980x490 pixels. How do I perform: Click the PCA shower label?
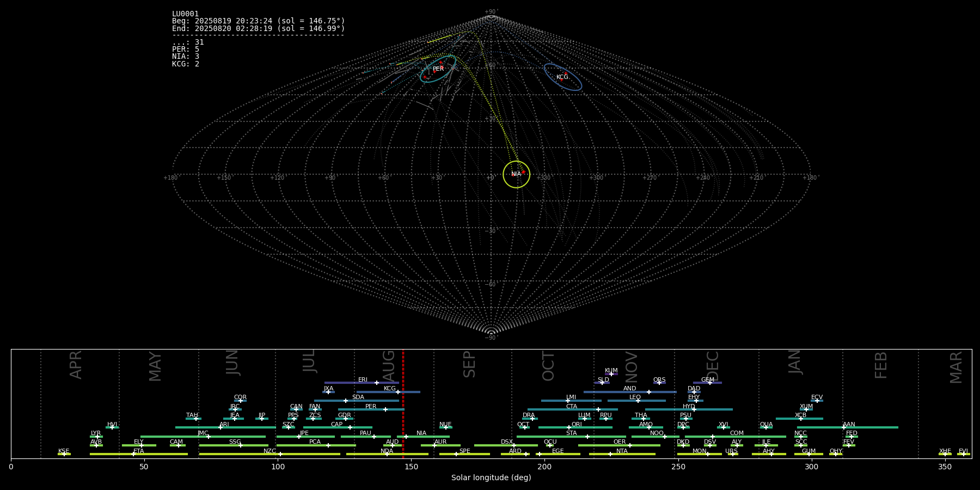click(x=315, y=442)
